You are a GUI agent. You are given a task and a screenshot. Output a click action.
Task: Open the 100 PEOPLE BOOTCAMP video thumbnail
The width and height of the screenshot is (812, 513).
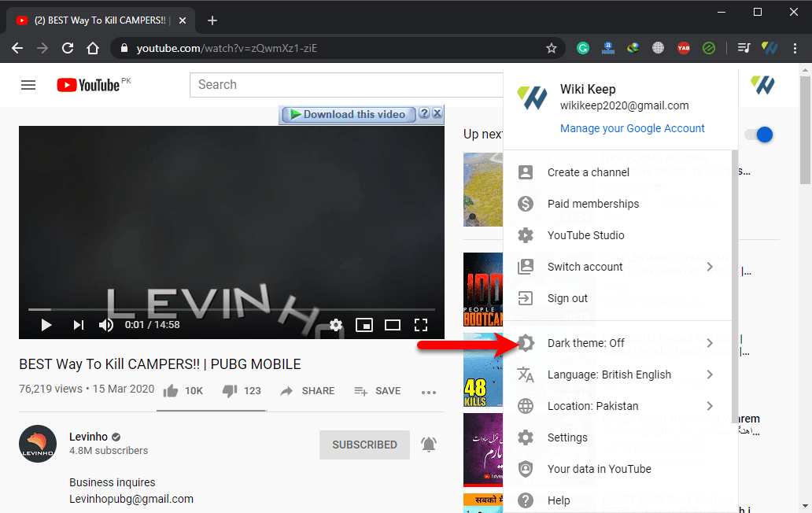click(x=483, y=290)
